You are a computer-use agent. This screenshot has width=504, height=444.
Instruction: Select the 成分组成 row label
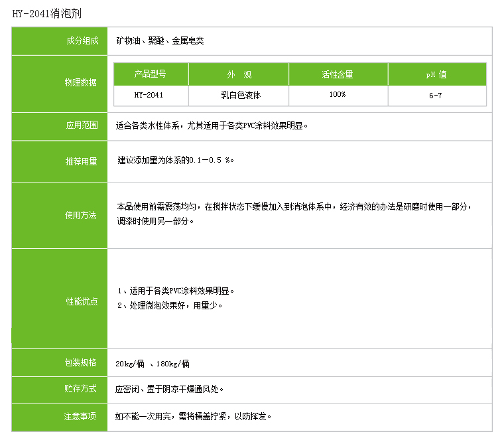[x=81, y=41]
